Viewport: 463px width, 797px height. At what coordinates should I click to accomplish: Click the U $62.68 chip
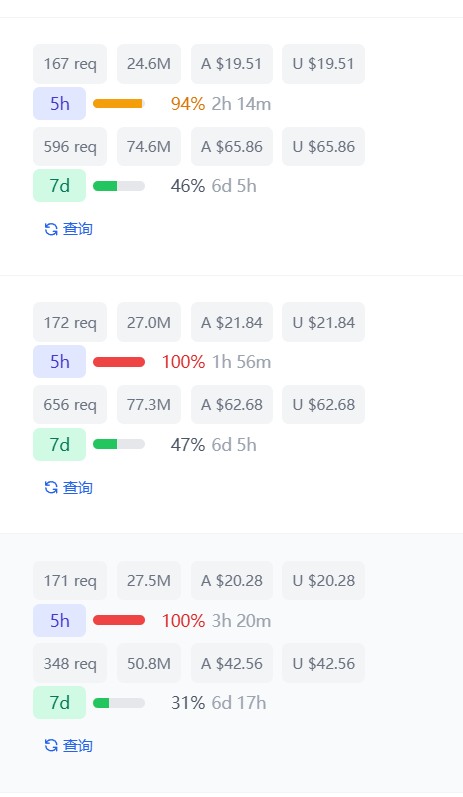(x=324, y=405)
